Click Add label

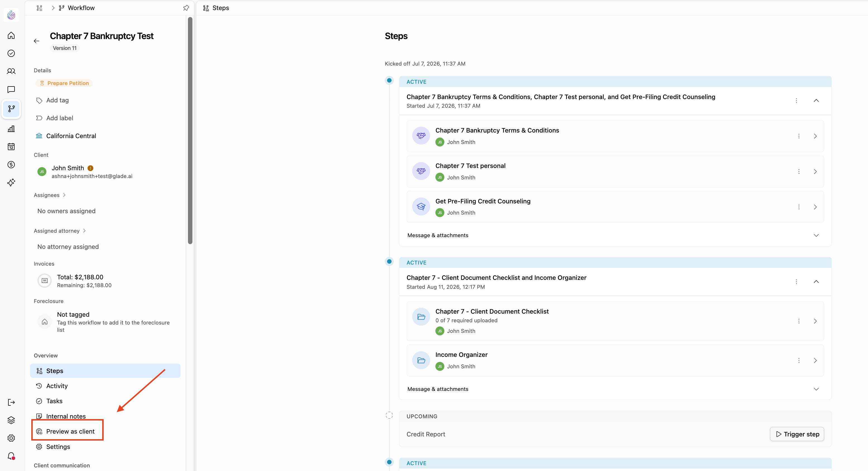click(x=54, y=118)
